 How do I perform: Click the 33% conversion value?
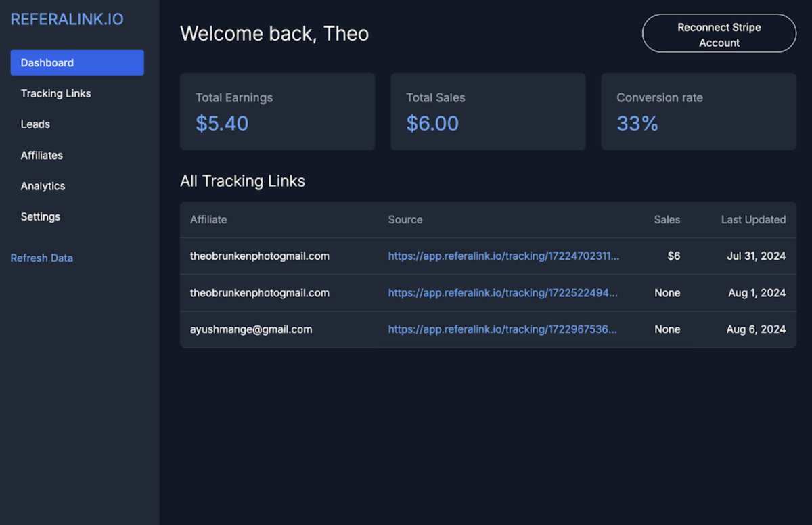tap(637, 124)
